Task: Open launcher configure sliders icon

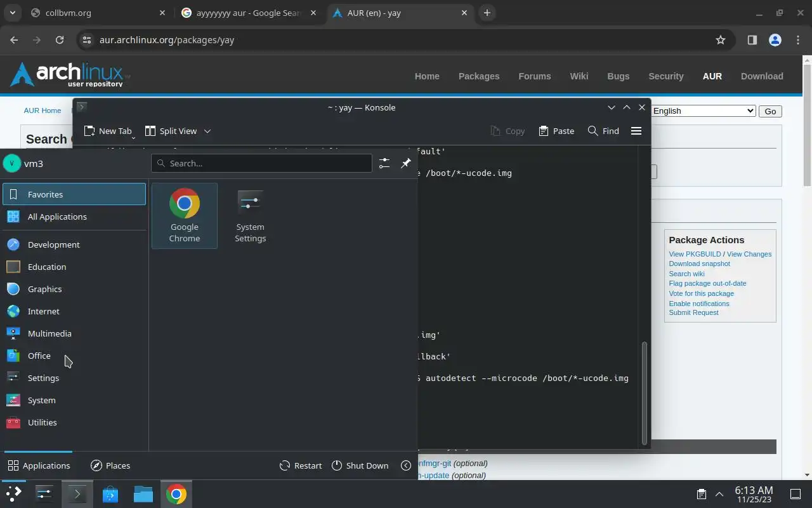Action: point(384,163)
